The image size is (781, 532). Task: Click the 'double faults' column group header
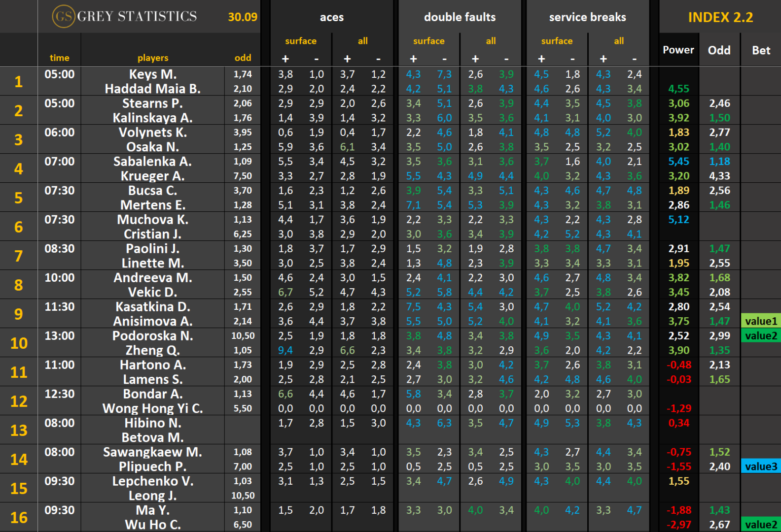click(460, 17)
